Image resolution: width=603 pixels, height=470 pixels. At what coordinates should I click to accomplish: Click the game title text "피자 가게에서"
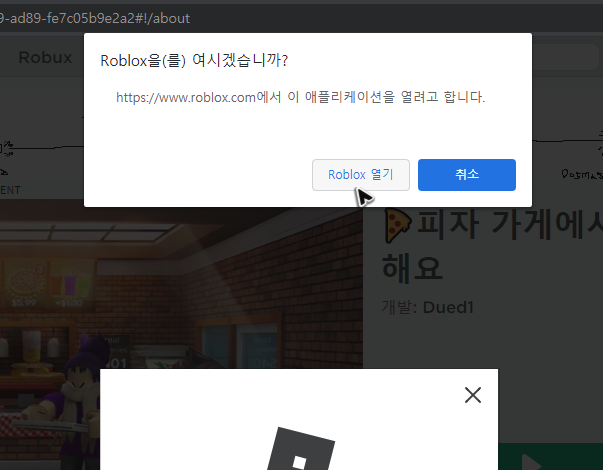click(510, 225)
